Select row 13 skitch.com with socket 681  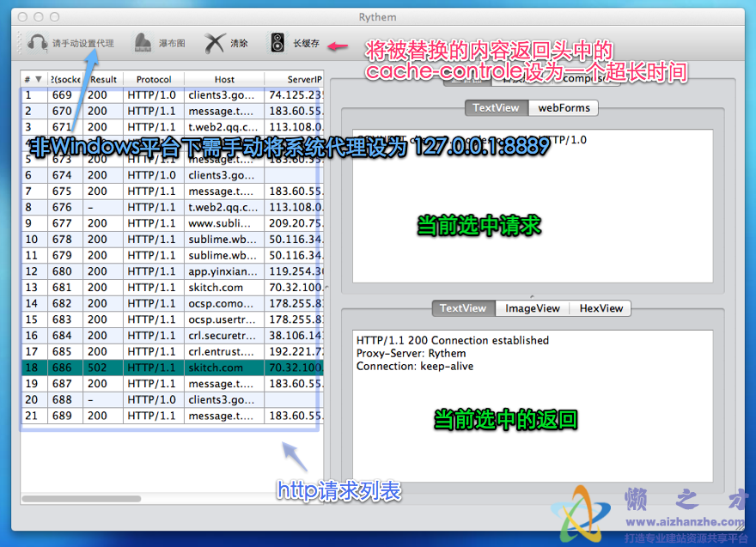(172, 287)
